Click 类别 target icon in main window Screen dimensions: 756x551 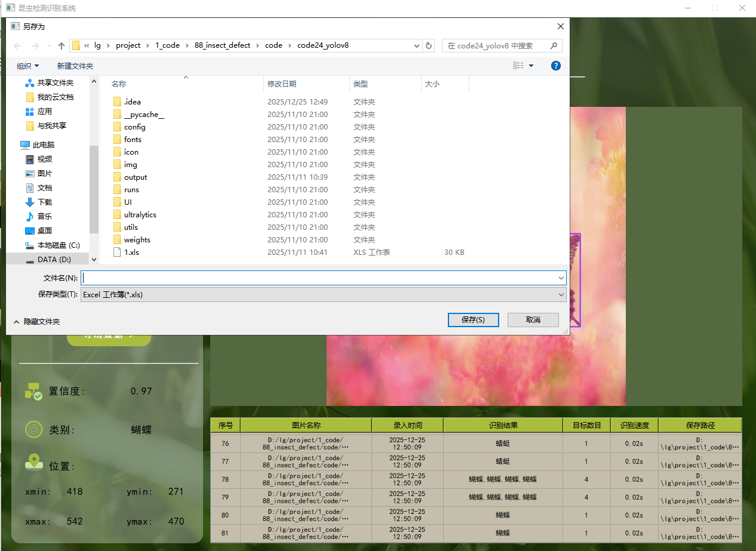click(33, 429)
